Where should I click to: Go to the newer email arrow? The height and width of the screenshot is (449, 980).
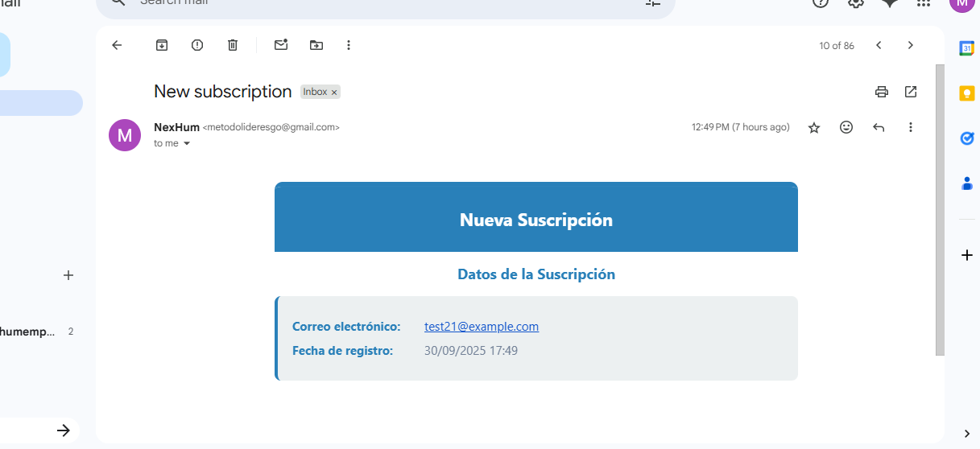coord(879,45)
